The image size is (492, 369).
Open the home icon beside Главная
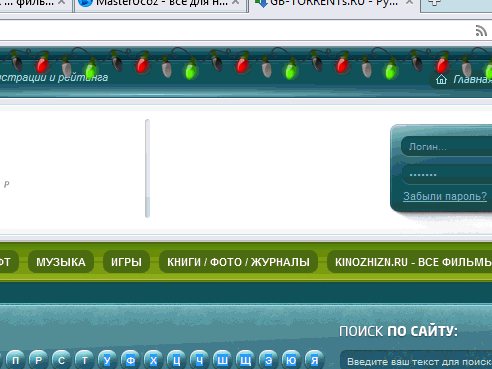coord(441,79)
